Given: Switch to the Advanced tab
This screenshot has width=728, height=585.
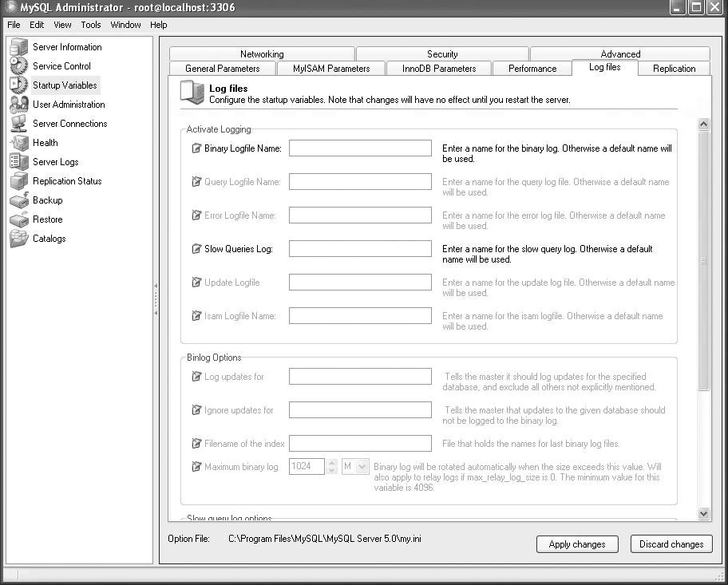Looking at the screenshot, I should pyautogui.click(x=620, y=53).
